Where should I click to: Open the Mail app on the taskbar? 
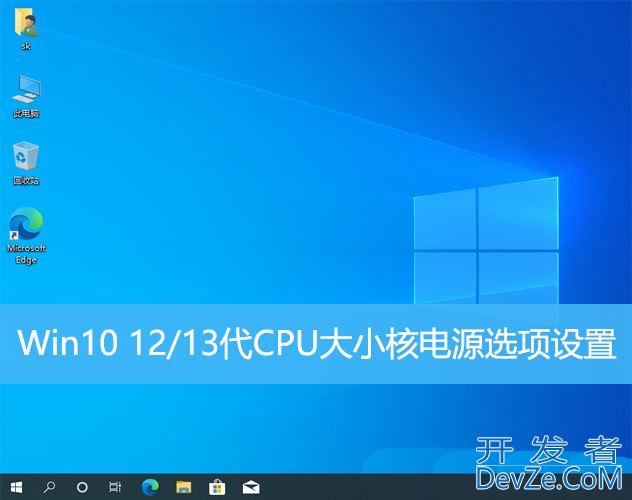point(249,487)
